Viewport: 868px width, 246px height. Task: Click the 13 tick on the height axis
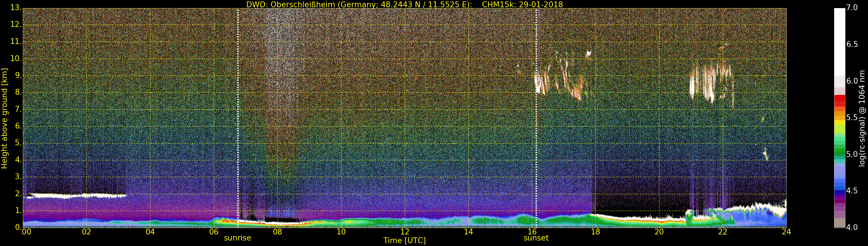click(x=16, y=8)
